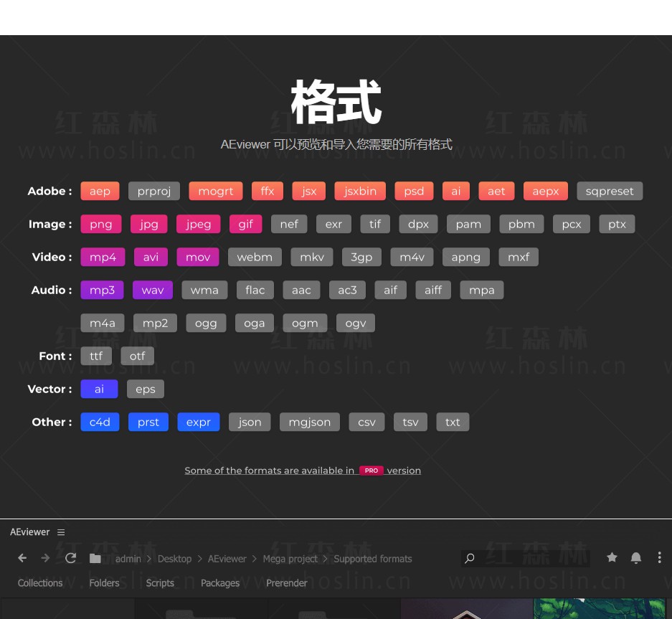This screenshot has width=672, height=619.
Task: Expand chevron after admin breadcrumb
Action: [149, 559]
